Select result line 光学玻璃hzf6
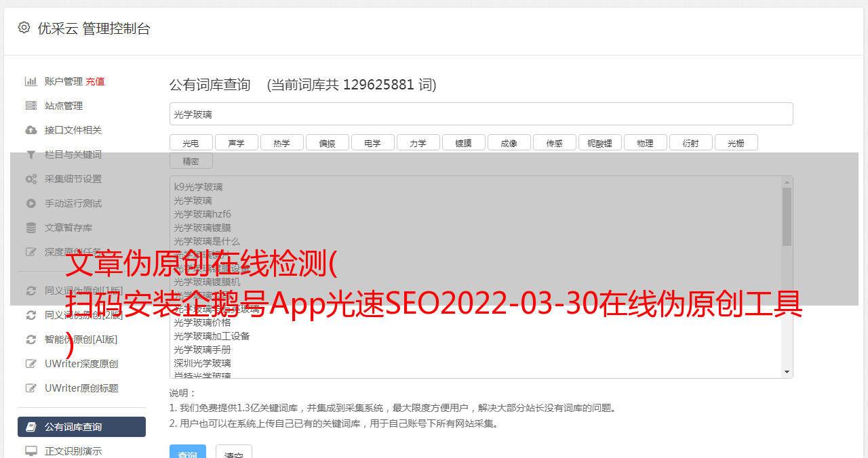The height and width of the screenshot is (458, 868). pyautogui.click(x=202, y=214)
